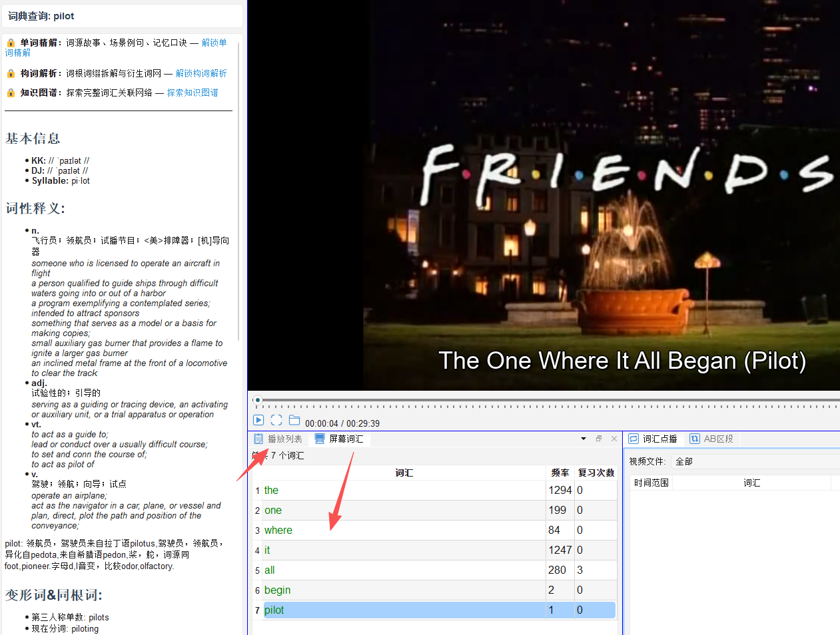The width and height of the screenshot is (840, 635).
Task: Sort by the 复习次数 column header
Action: pyautogui.click(x=596, y=473)
